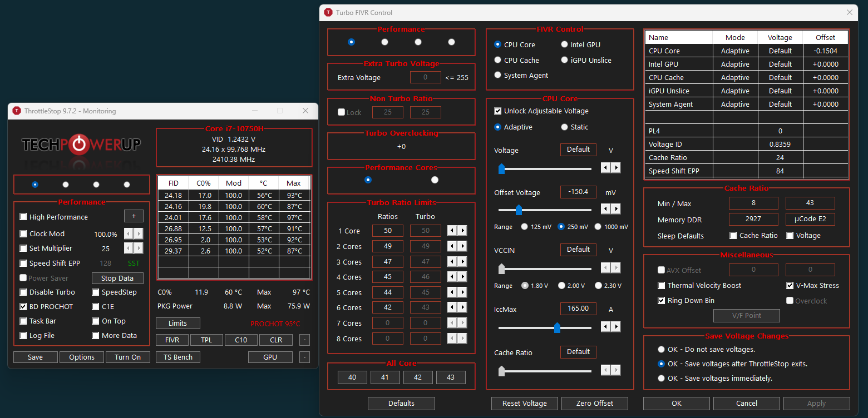Click the Cache Ratio Max field showing 43
Image resolution: width=868 pixels, height=418 pixels.
tap(810, 203)
